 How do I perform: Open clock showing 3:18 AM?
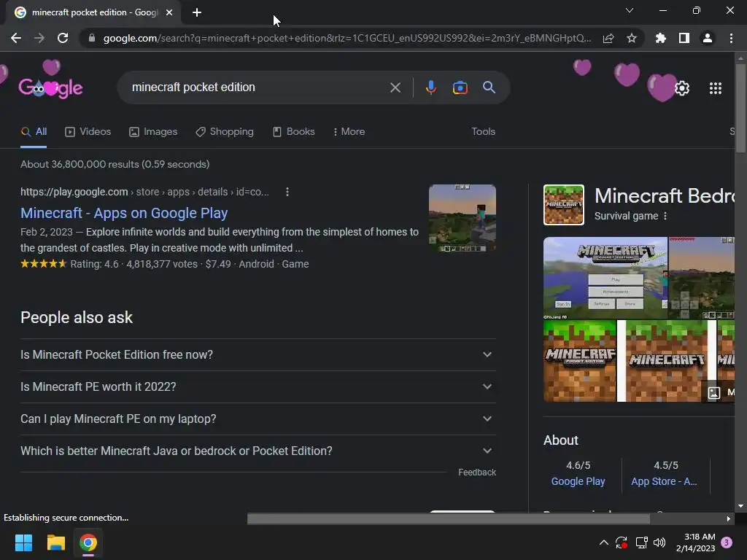695,542
